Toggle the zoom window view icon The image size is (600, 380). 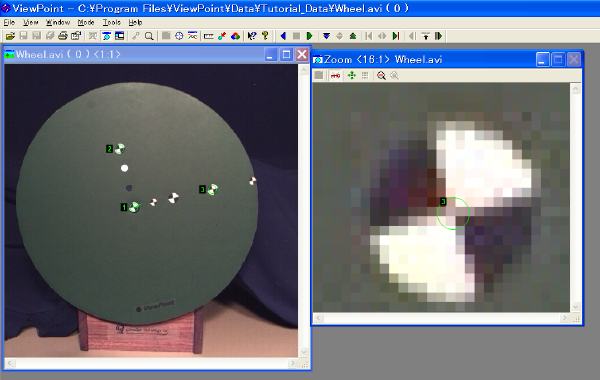coord(120,36)
